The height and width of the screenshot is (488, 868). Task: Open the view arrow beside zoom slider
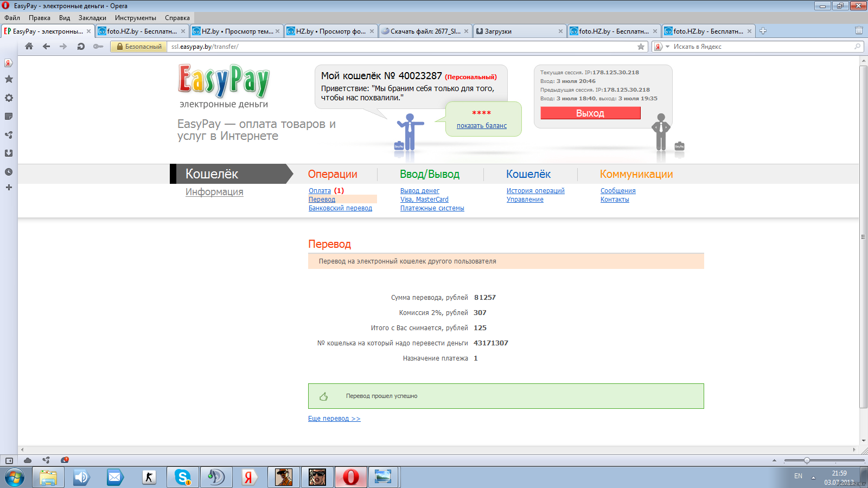pyautogui.click(x=774, y=460)
